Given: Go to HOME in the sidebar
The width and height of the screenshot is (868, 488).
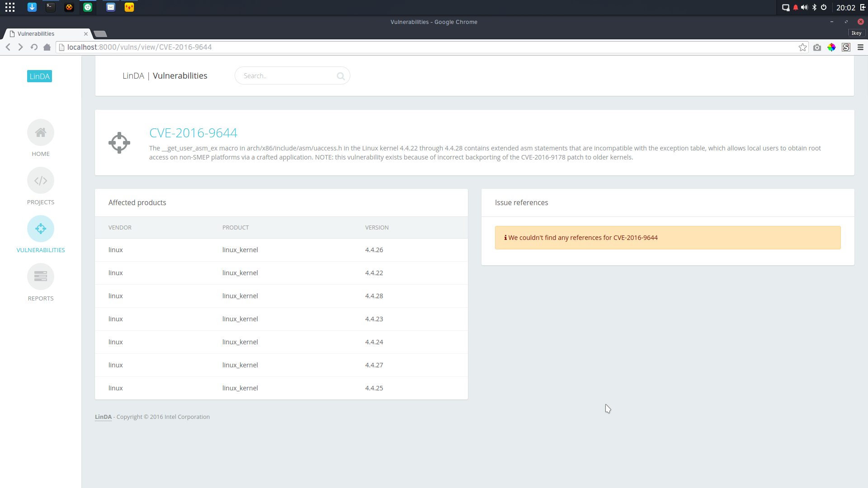Looking at the screenshot, I should coord(41,138).
